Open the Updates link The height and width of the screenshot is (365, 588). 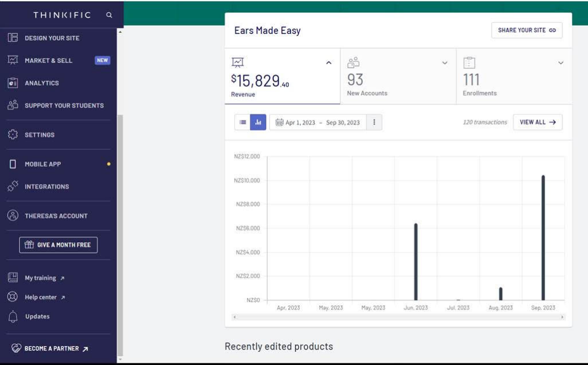pos(37,316)
